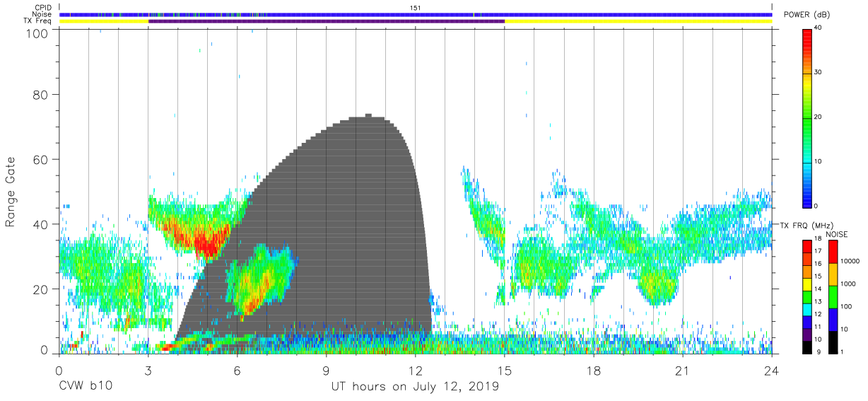Click the CVW b10 radar label
Screen dimensions: 868x401
tap(85, 387)
